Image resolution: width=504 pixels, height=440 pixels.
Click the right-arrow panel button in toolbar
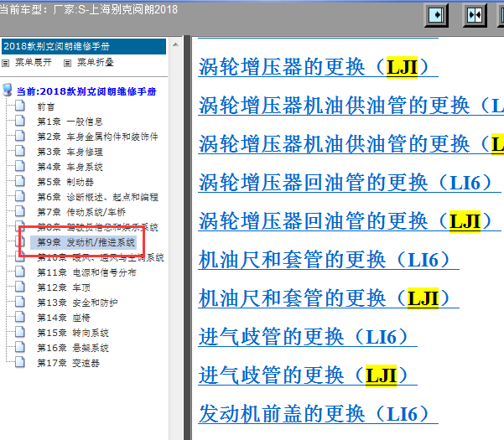[x=436, y=15]
